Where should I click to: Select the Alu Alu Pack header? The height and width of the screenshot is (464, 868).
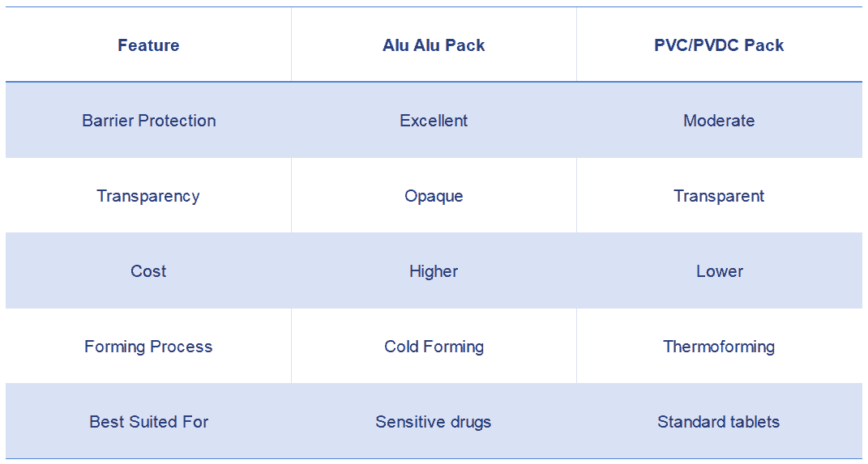click(434, 45)
